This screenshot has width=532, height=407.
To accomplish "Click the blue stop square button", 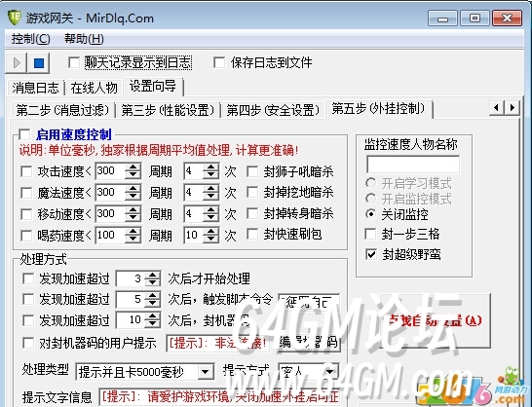I will click(39, 63).
